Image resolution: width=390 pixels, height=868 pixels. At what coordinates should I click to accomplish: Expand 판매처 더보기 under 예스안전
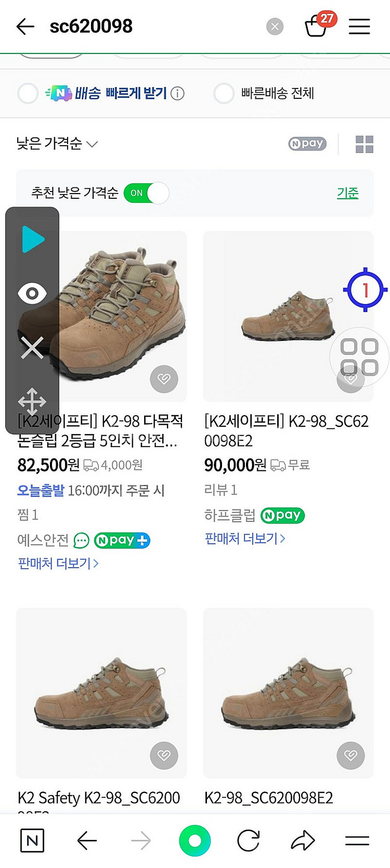pos(58,563)
